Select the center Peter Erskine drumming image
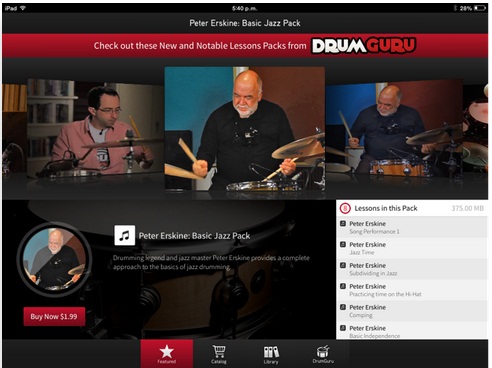 coord(245,129)
